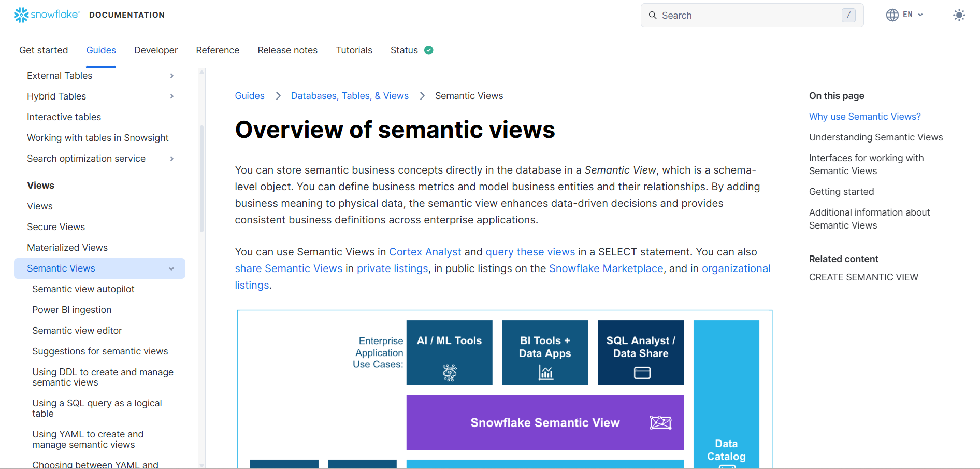This screenshot has height=469, width=980.
Task: Open Working with tables in Snowsight
Action: pyautogui.click(x=98, y=138)
